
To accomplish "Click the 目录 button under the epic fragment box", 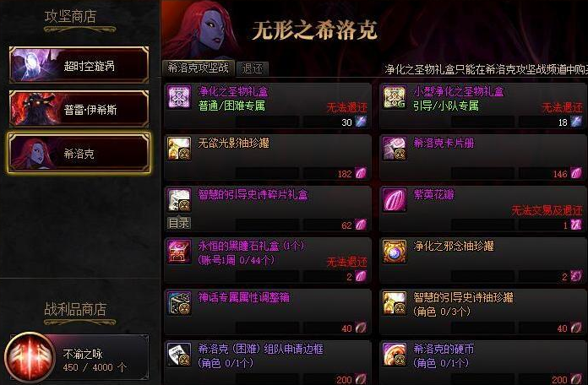I will [179, 223].
